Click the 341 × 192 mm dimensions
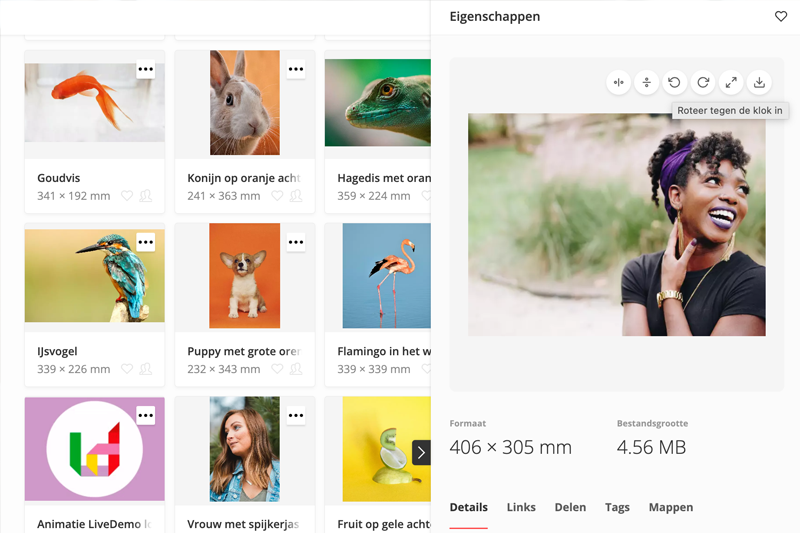This screenshot has width=800, height=533. point(73,196)
